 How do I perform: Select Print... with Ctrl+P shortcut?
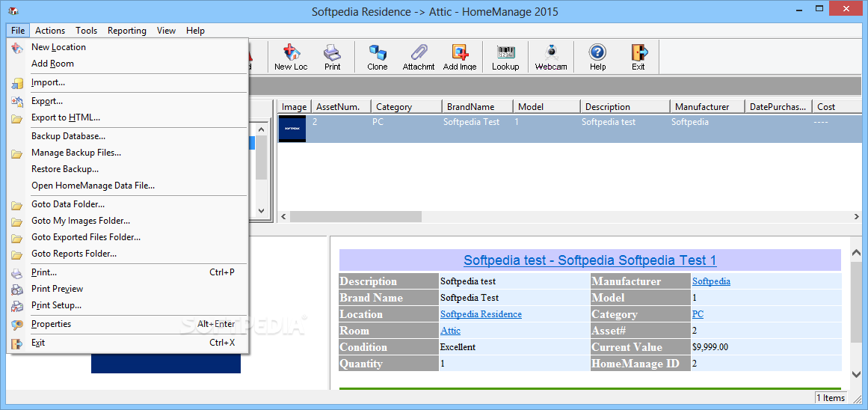tap(128, 272)
